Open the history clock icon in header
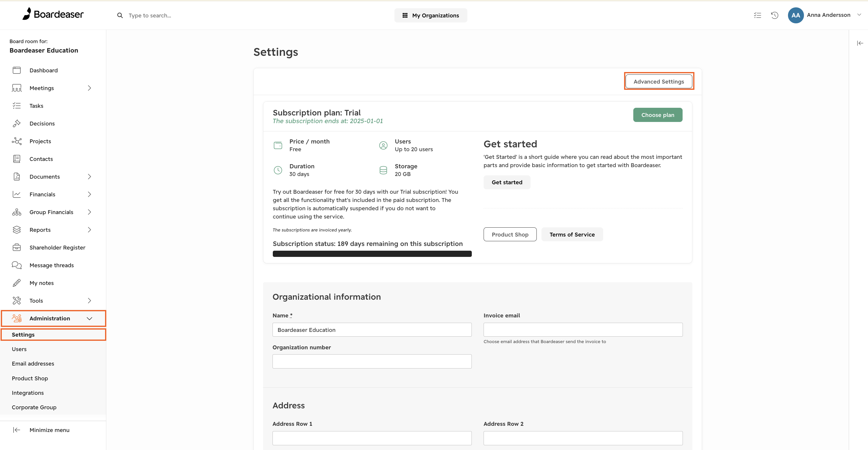 click(x=775, y=15)
